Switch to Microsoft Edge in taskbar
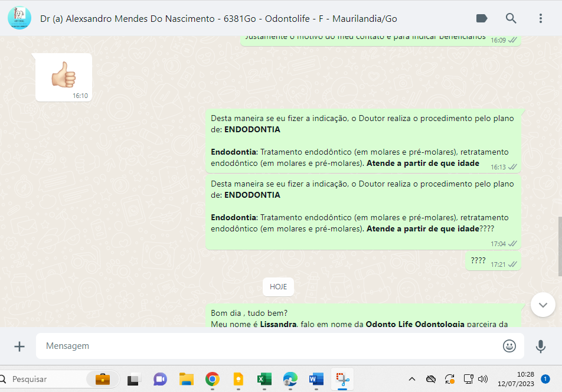Image resolution: width=562 pixels, height=392 pixels. click(290, 379)
